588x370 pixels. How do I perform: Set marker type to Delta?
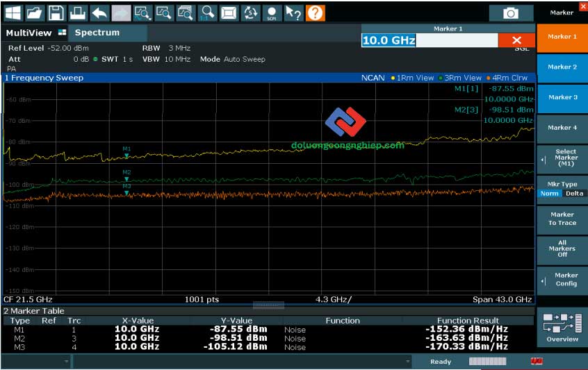tap(574, 193)
